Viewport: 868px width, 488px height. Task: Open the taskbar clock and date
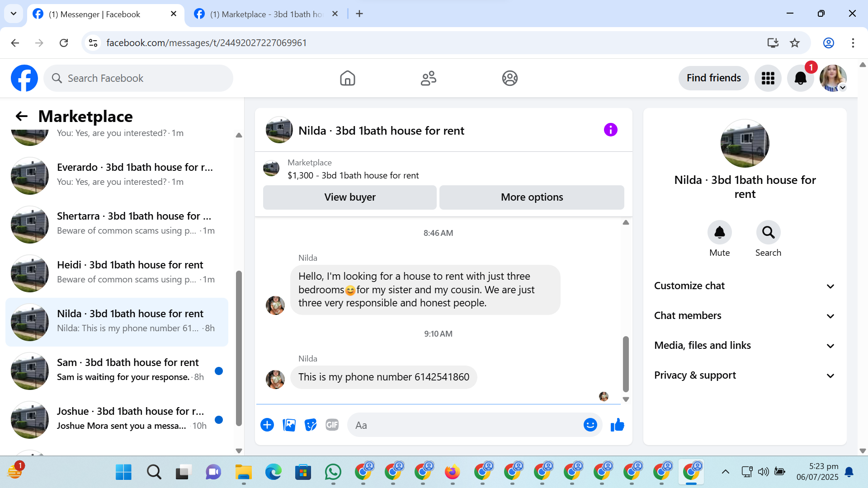tap(817, 472)
